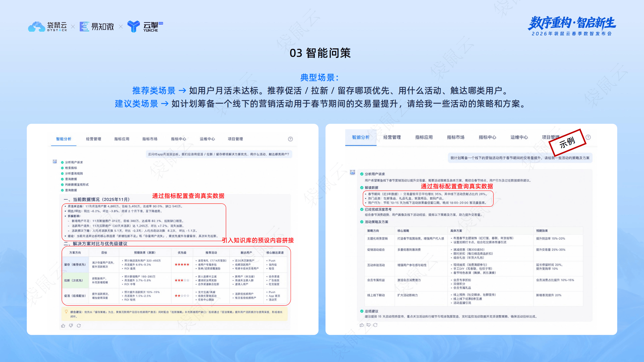
Task: Click thumbs-down icon in left panel
Action: coord(71,326)
